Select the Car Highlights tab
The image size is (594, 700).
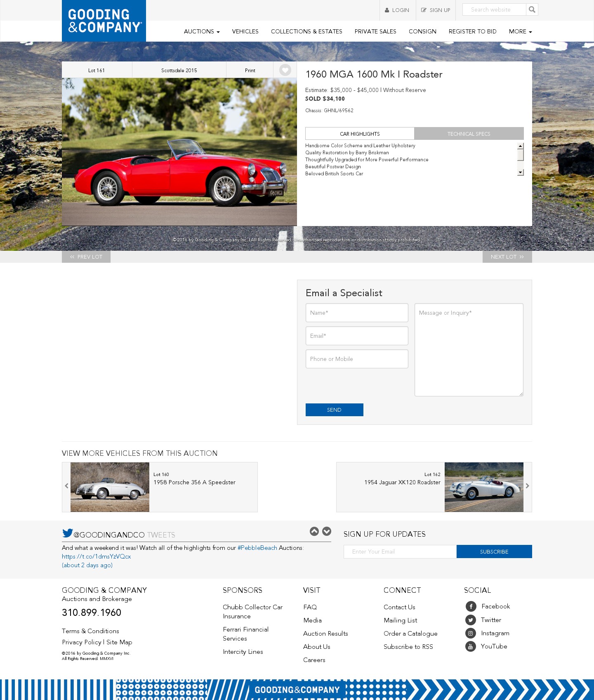[360, 134]
